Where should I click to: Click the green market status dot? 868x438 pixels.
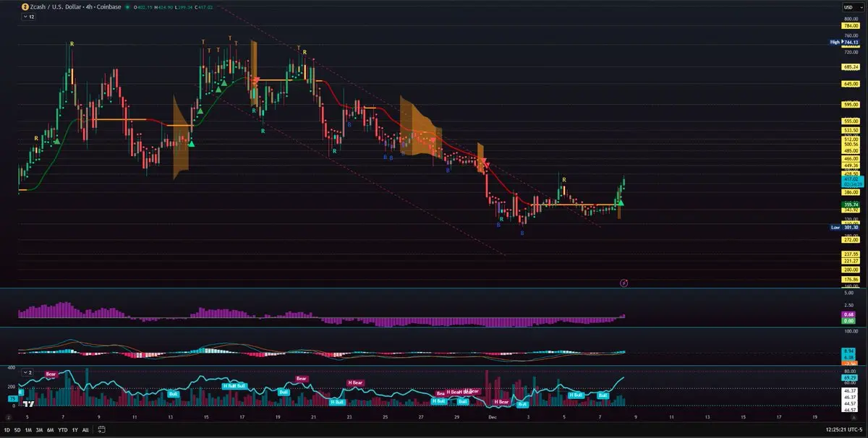point(126,7)
